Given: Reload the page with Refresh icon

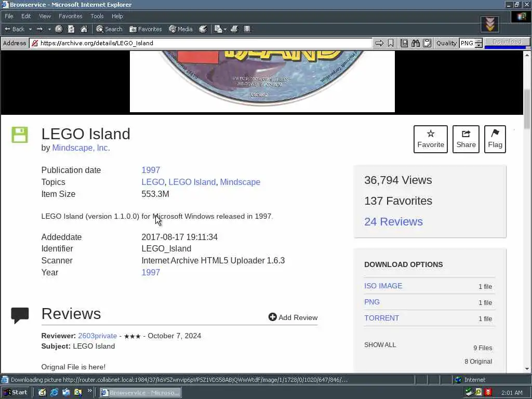Looking at the screenshot, I should (x=71, y=29).
